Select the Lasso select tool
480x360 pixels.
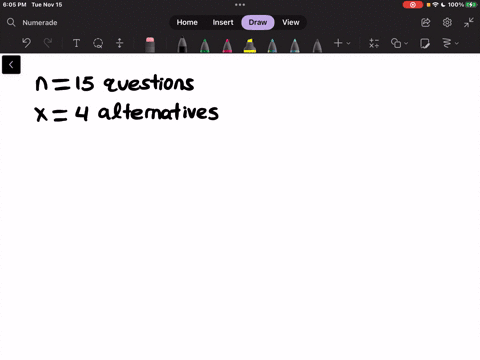coord(98,43)
